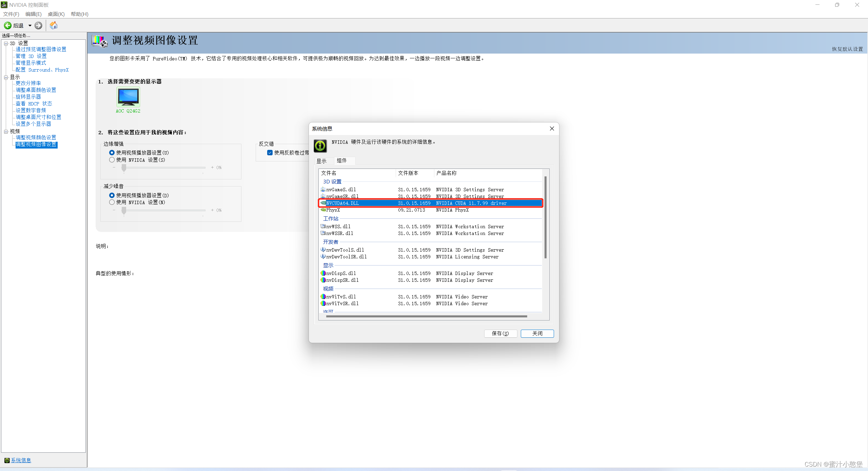Open 配置 Surround、PhysX in tree
This screenshot has height=471, width=868.
coord(42,70)
